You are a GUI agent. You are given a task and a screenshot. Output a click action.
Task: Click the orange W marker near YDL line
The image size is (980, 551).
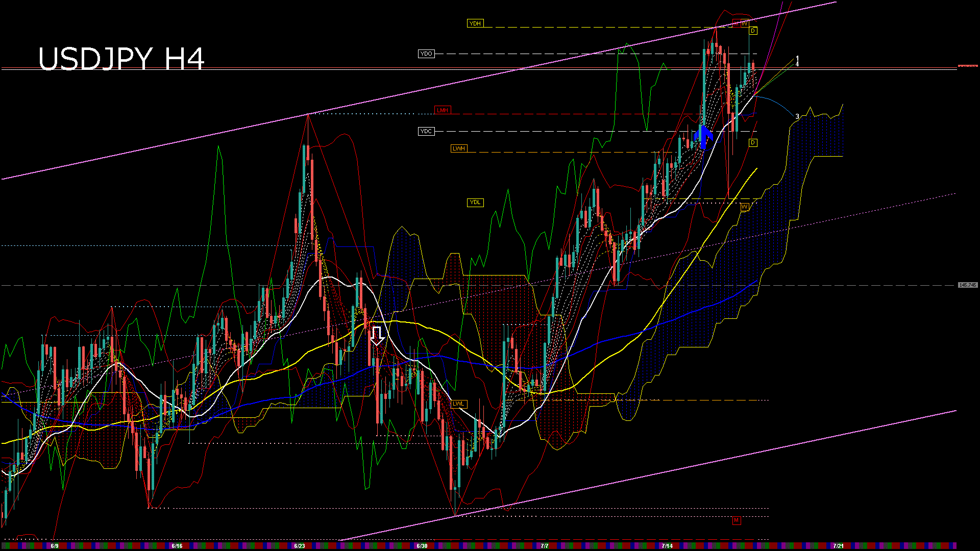click(x=744, y=207)
